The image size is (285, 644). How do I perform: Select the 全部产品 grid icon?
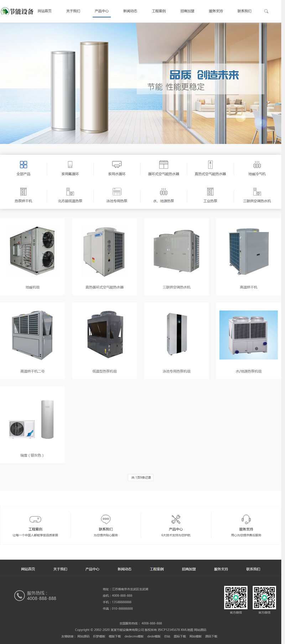coord(24,164)
